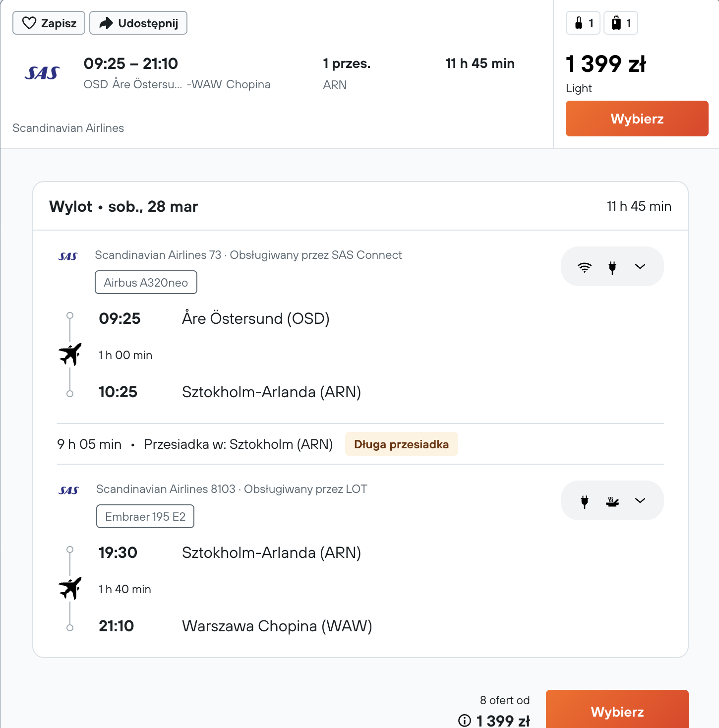
Task: Expand amenities for Scandinavian Airlines 73
Action: [x=640, y=267]
